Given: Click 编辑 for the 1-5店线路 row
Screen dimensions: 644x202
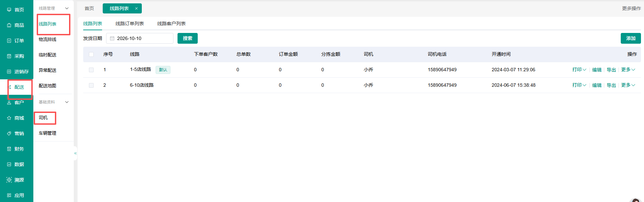Looking at the screenshot, I should click(x=597, y=70).
